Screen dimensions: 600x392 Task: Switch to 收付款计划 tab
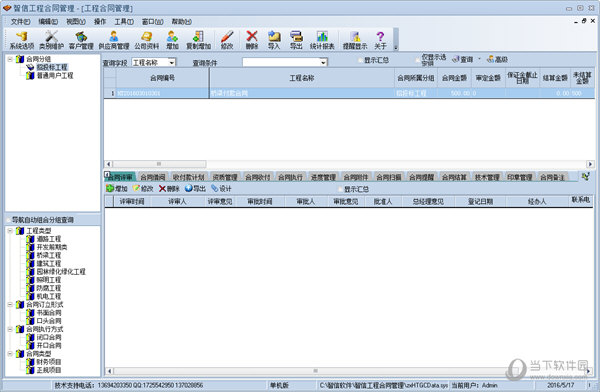(x=188, y=177)
